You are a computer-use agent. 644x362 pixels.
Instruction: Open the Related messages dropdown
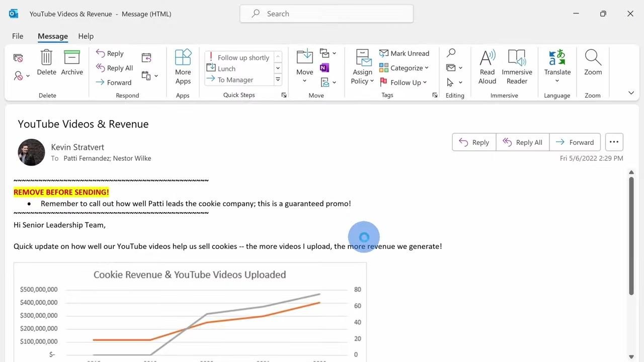(454, 68)
